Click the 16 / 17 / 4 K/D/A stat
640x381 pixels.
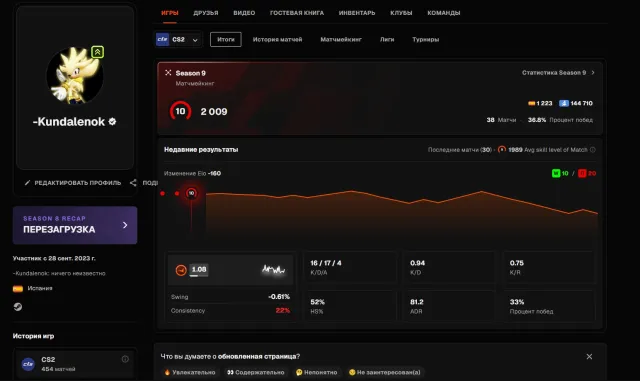pyautogui.click(x=351, y=267)
